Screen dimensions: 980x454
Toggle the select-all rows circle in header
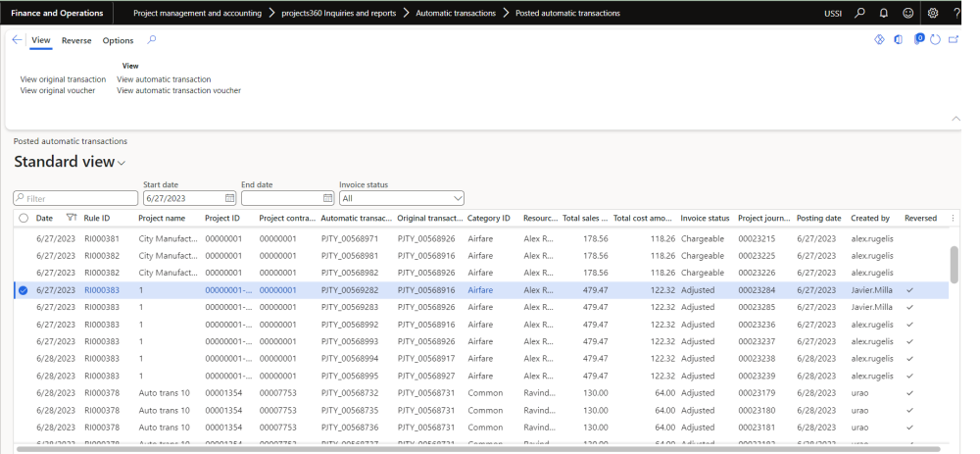pyautogui.click(x=23, y=218)
